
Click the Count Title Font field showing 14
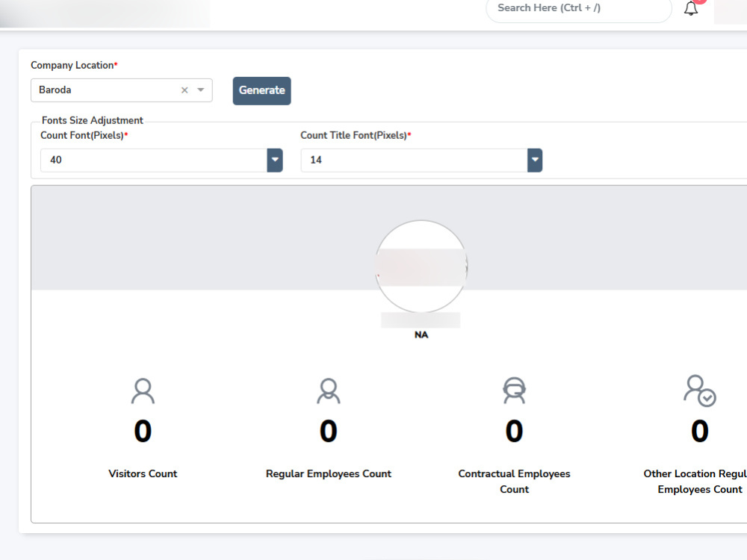[414, 160]
